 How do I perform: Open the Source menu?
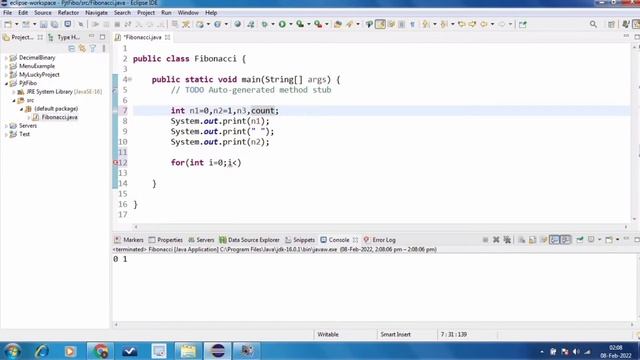click(43, 13)
